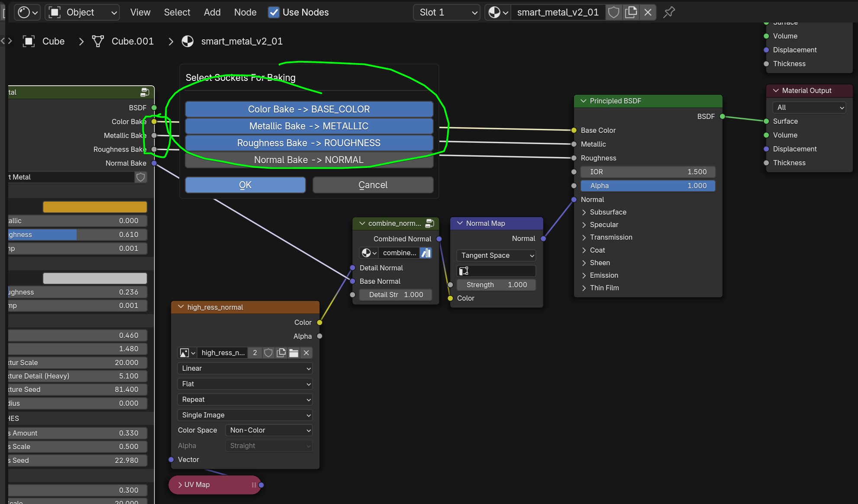Open the Node menu

(245, 12)
